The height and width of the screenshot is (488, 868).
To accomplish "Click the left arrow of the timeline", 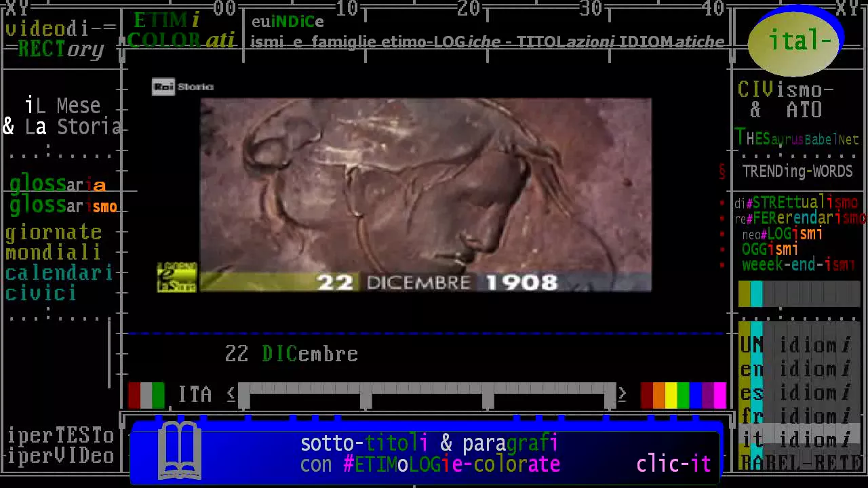I will [x=231, y=394].
